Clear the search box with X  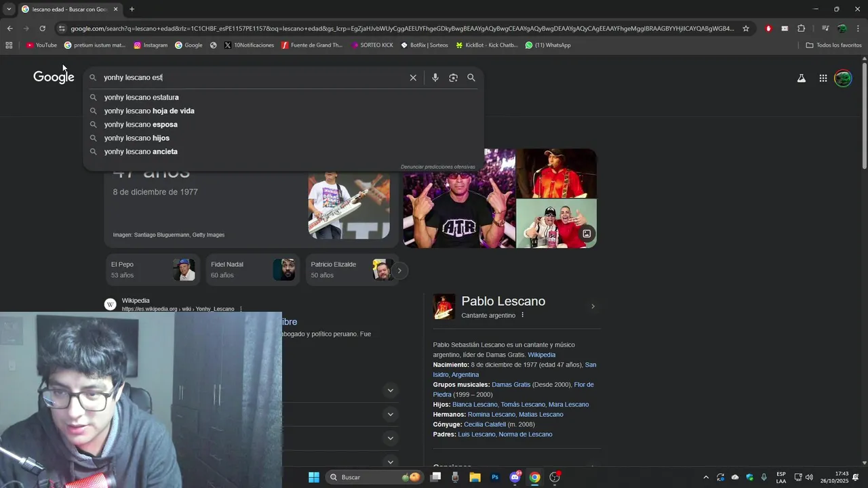click(x=413, y=78)
